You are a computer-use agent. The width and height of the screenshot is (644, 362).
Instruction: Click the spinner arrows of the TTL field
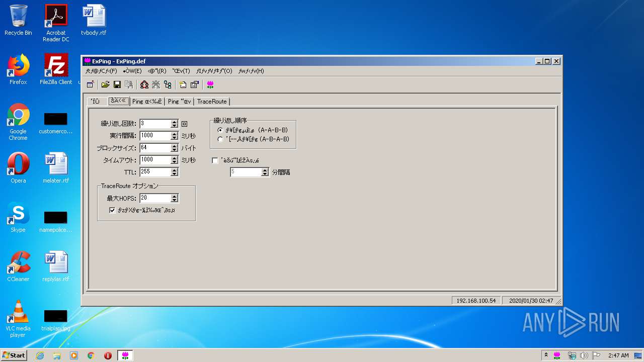tap(175, 172)
